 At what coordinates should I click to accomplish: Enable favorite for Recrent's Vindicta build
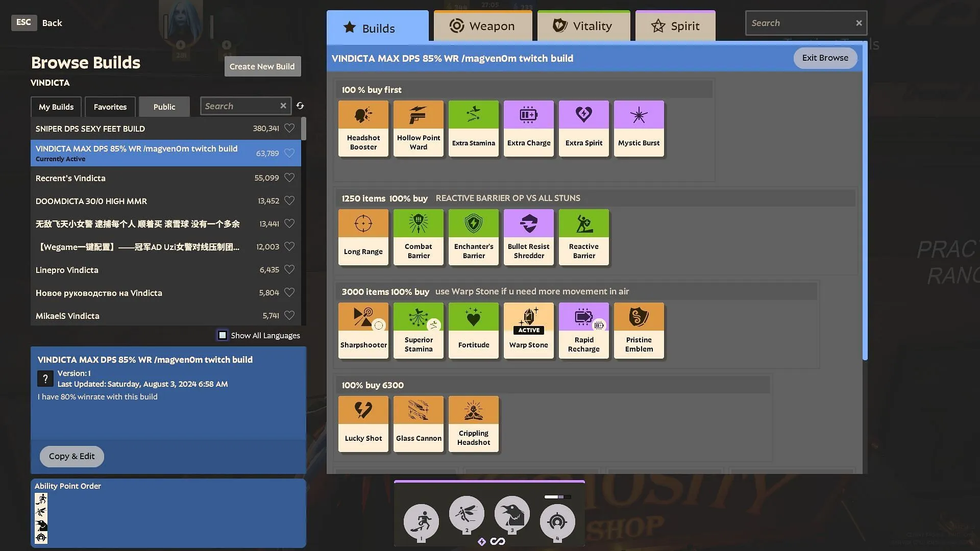point(289,178)
